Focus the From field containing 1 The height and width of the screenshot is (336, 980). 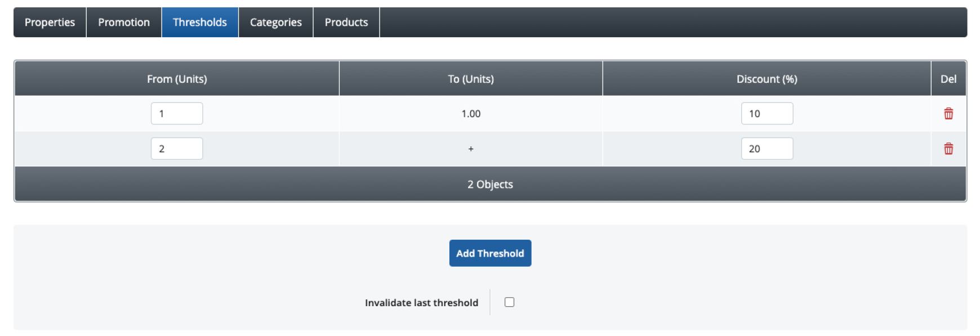pyautogui.click(x=177, y=114)
